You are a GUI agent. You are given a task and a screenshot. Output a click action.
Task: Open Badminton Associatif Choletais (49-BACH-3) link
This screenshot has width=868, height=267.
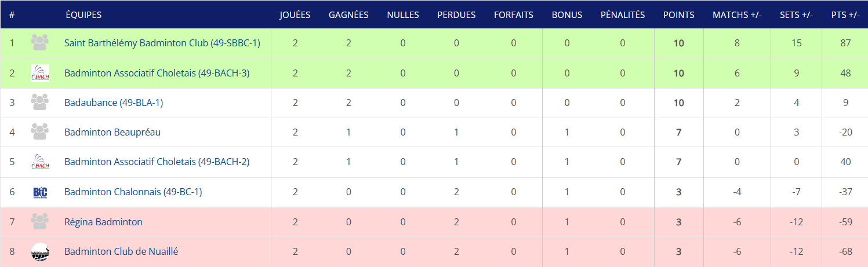(157, 73)
